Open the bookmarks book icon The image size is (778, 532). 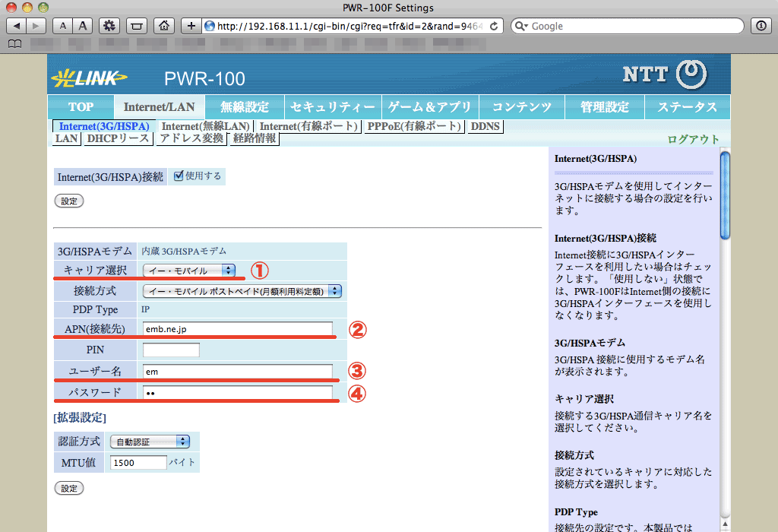pyautogui.click(x=15, y=43)
